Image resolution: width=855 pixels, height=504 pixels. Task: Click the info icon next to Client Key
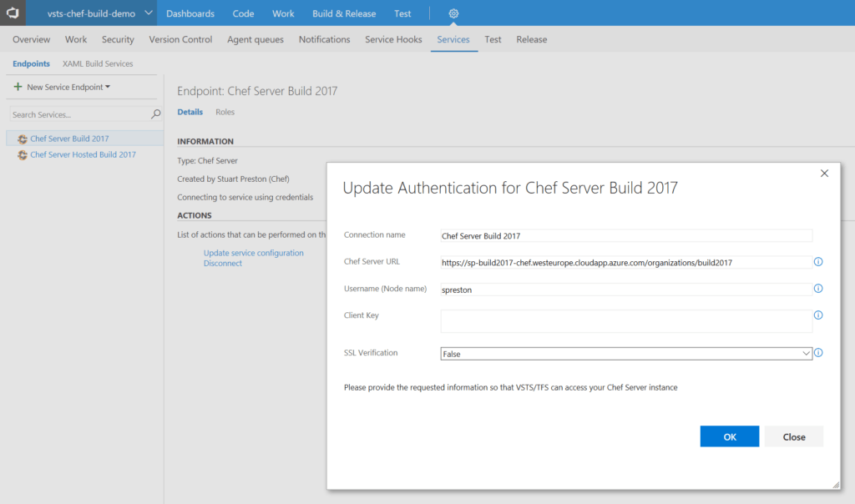click(818, 315)
